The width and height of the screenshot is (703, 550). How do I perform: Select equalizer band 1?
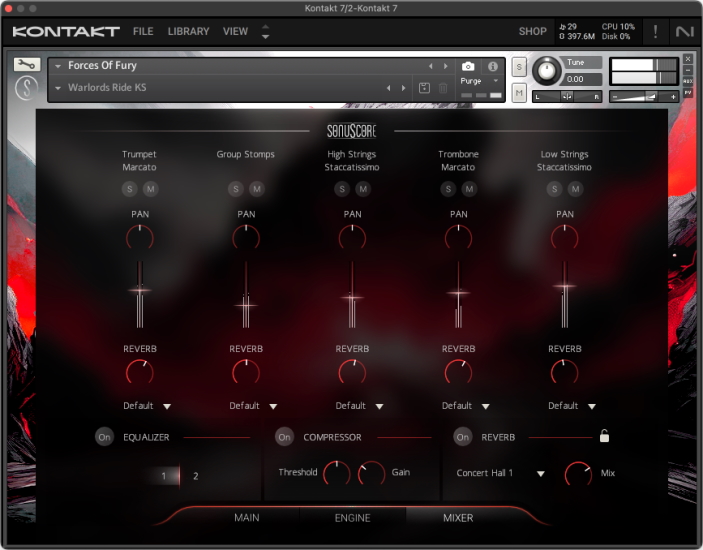(164, 476)
